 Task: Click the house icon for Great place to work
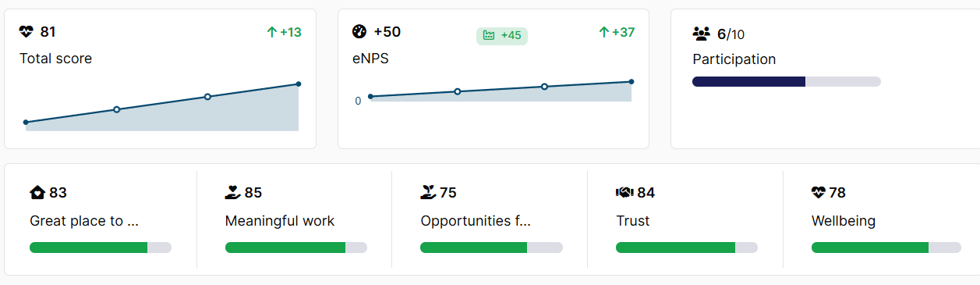tap(37, 193)
